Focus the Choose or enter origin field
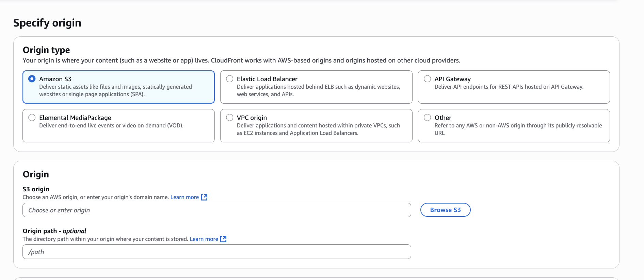The height and width of the screenshot is (280, 644). pyautogui.click(x=216, y=210)
